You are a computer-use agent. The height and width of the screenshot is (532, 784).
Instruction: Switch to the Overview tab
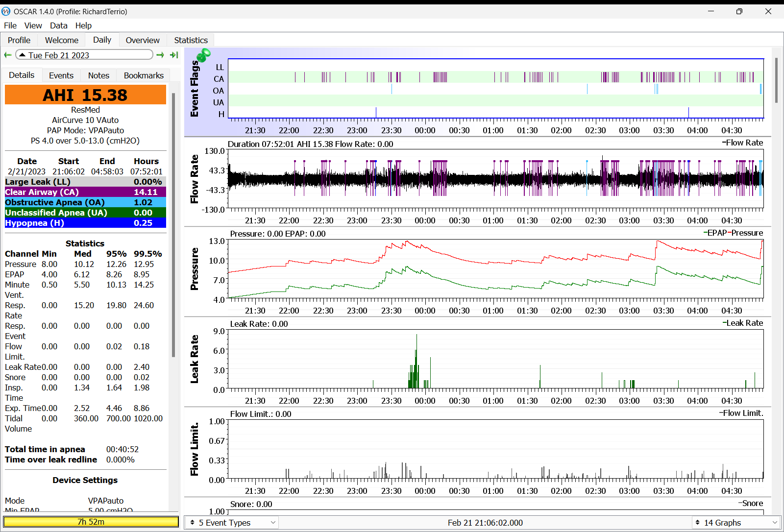tap(143, 40)
